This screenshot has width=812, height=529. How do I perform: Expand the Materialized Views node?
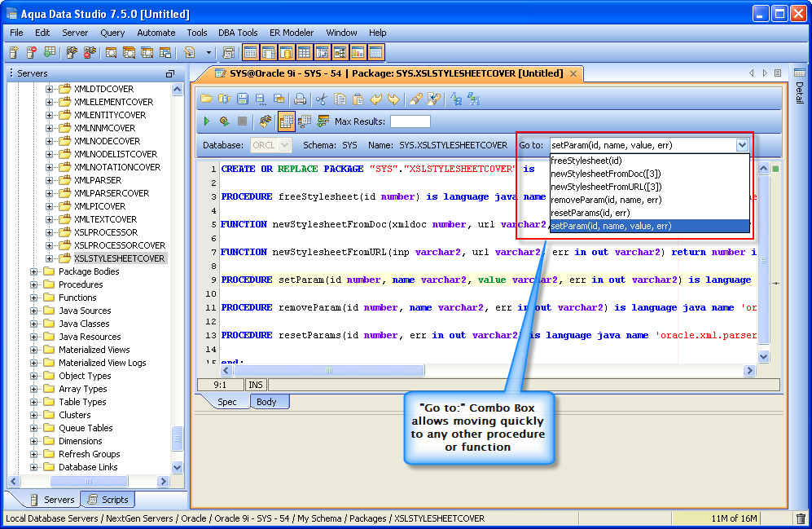(x=33, y=350)
